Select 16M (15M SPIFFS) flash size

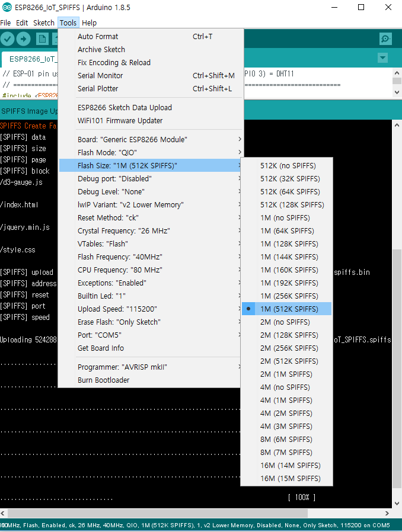click(286, 479)
